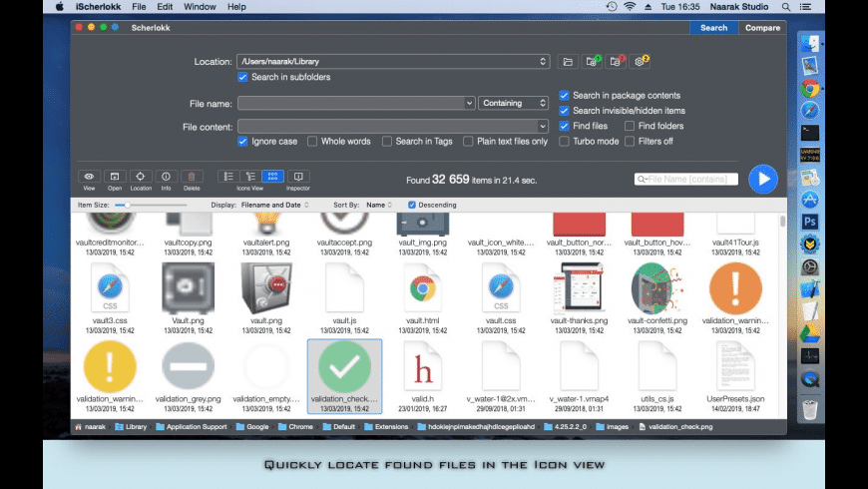The image size is (868, 489).
Task: Click the images folder in path bar
Action: coord(613,427)
